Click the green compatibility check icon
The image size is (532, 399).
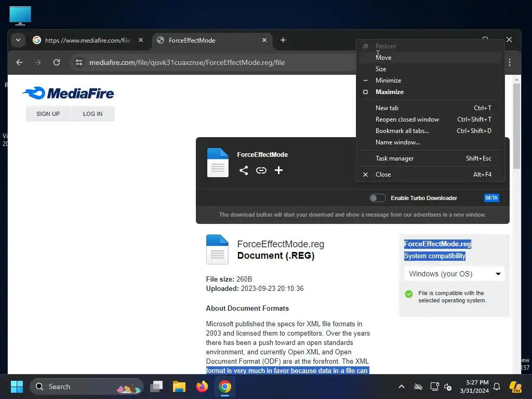click(x=409, y=294)
